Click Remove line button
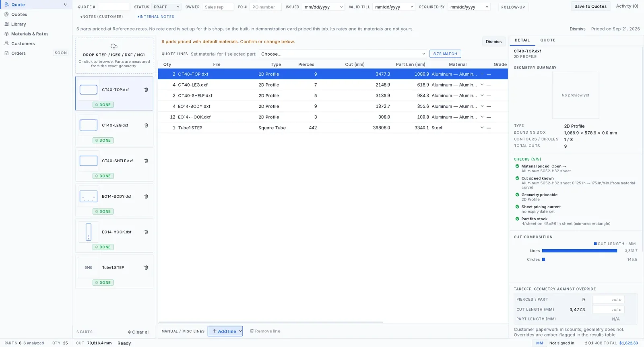Image resolution: width=644 pixels, height=347 pixels. [265, 331]
